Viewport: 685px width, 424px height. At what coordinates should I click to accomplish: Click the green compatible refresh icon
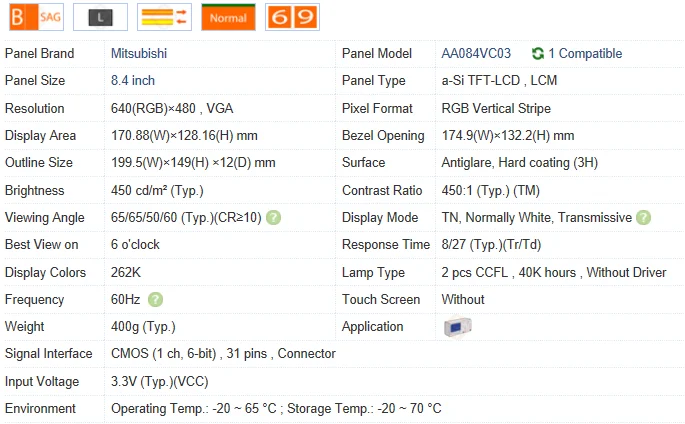click(x=538, y=54)
